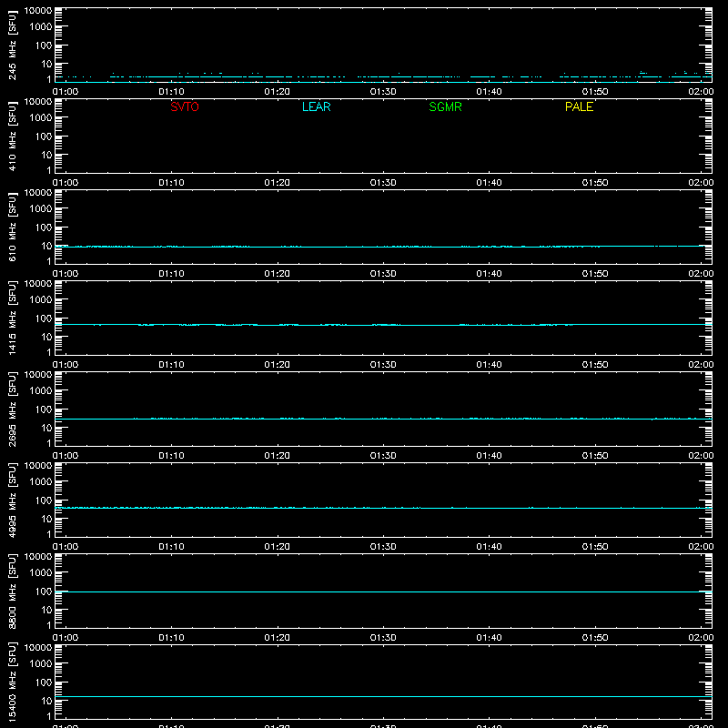Click the 10 tick label on 1415 MHz axis
728x728 pixels.
click(46, 337)
